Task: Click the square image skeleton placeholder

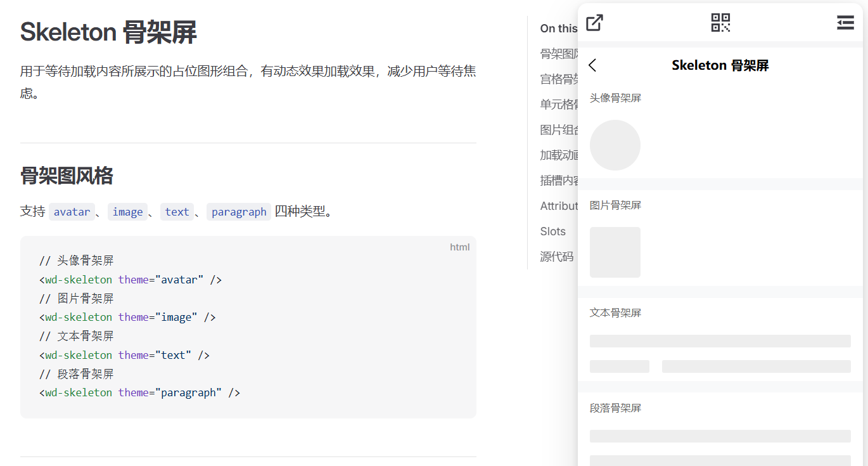Action: coord(615,252)
